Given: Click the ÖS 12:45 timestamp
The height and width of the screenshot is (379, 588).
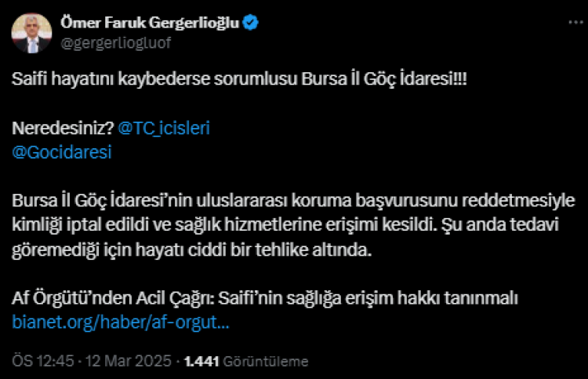Looking at the screenshot, I should pos(42,362).
